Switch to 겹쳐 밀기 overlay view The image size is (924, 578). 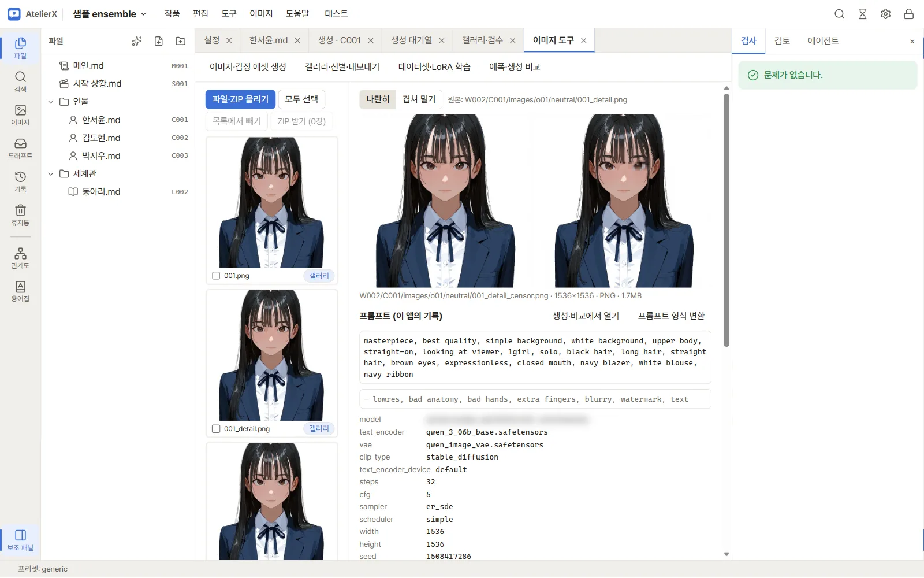pyautogui.click(x=419, y=99)
